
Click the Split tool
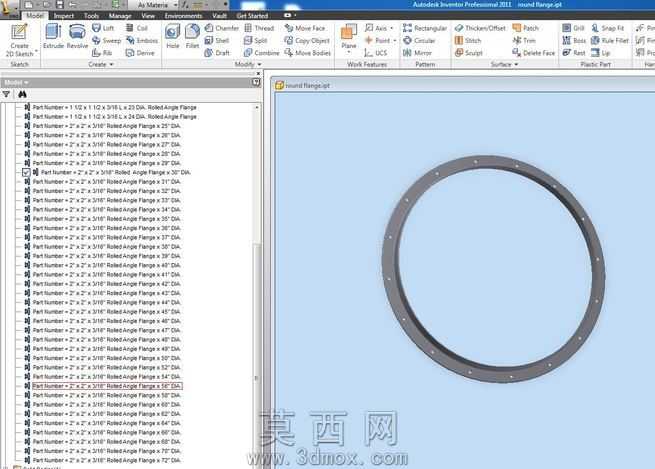[255, 41]
